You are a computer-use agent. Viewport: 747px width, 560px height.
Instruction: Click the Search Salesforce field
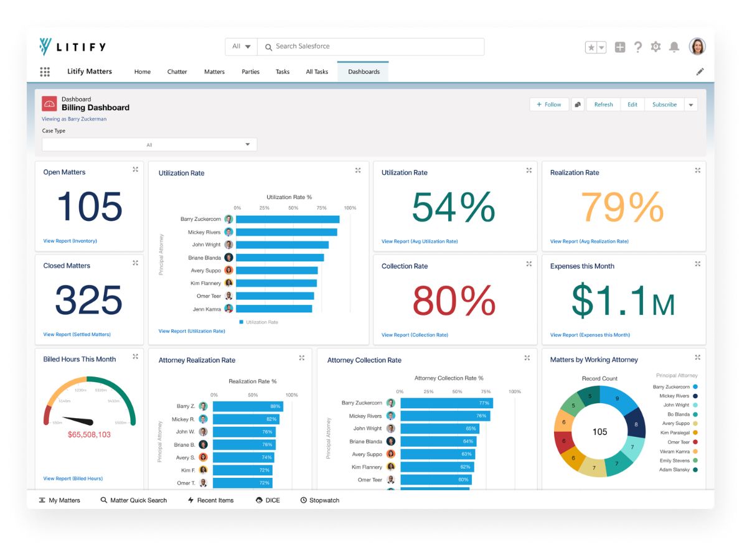point(370,47)
